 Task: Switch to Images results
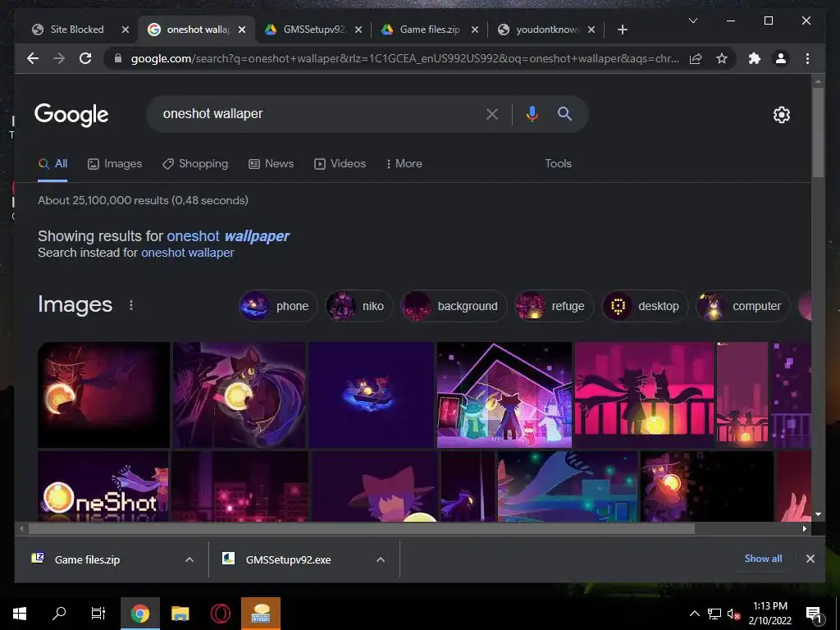(x=115, y=164)
